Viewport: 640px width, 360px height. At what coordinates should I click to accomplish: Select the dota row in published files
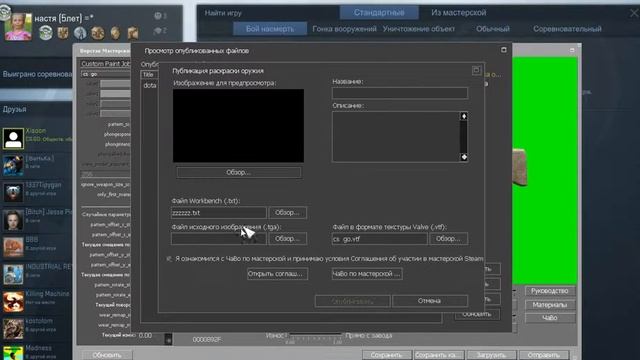tap(150, 85)
